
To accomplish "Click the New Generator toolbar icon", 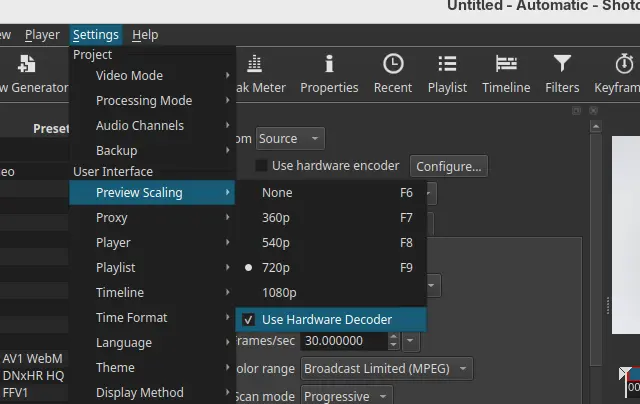I will [28, 66].
